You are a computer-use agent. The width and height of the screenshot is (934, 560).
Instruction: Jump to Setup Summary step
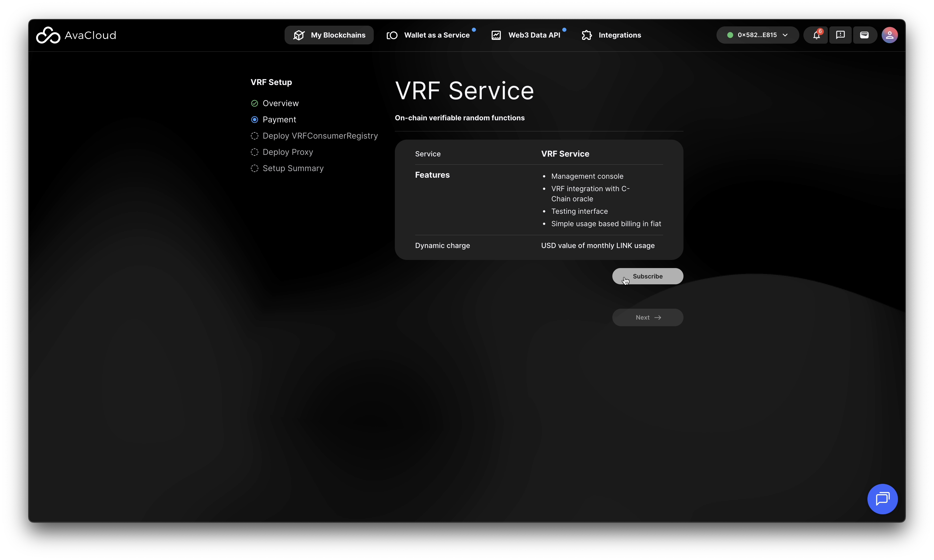293,168
